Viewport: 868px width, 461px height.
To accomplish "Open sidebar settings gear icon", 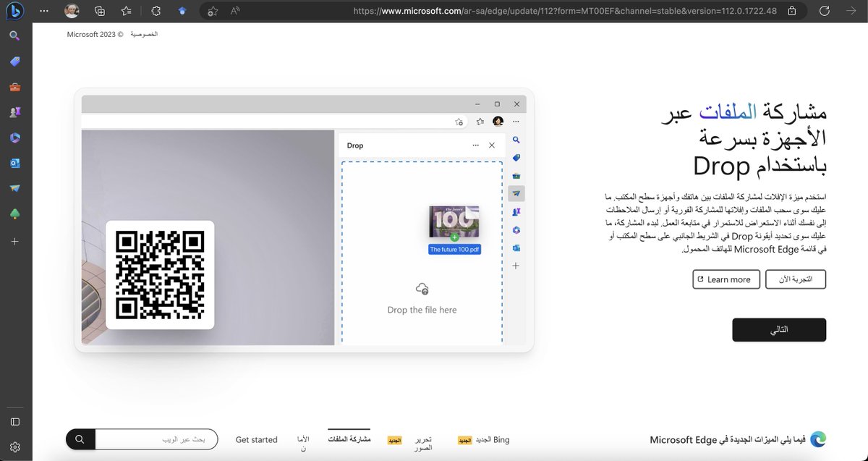I will [x=14, y=447].
